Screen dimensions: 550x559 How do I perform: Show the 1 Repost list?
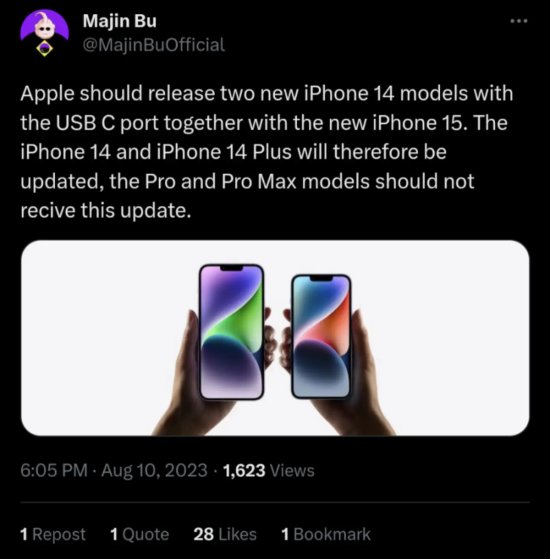coord(53,534)
